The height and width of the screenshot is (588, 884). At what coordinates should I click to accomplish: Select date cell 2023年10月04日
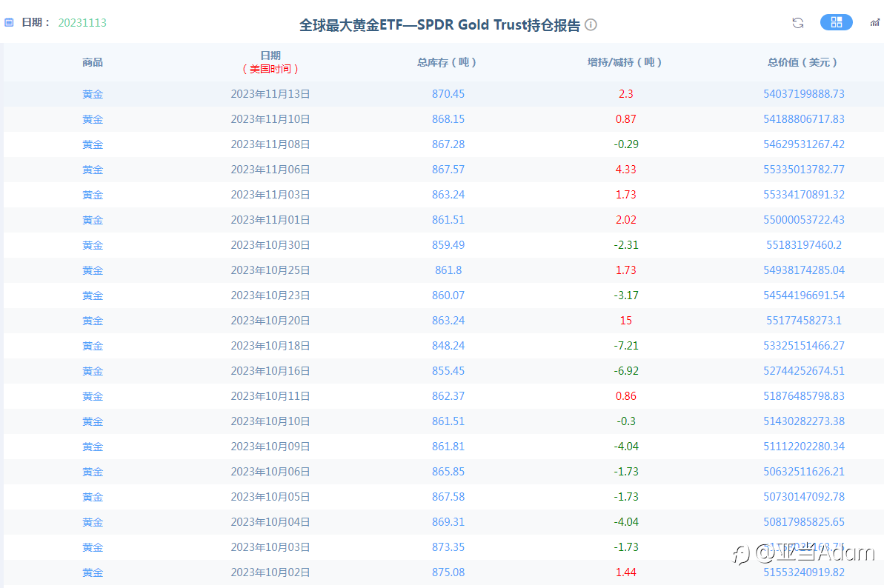270,522
